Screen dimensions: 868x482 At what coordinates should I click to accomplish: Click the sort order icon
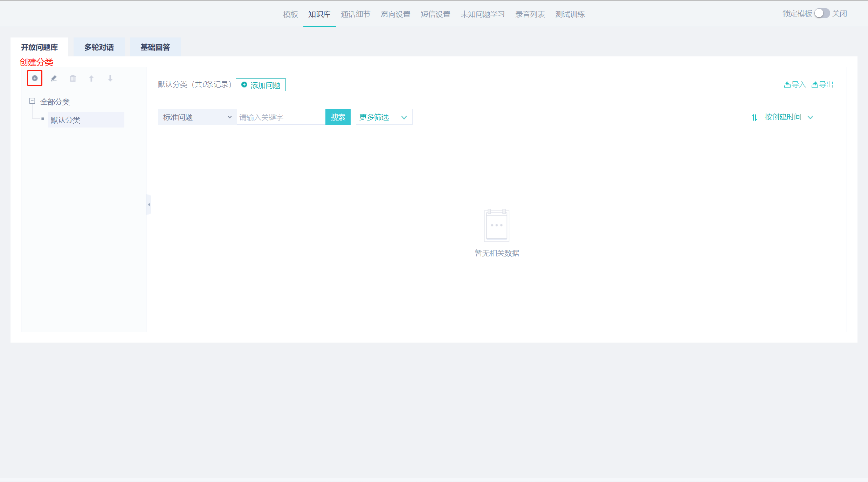755,117
